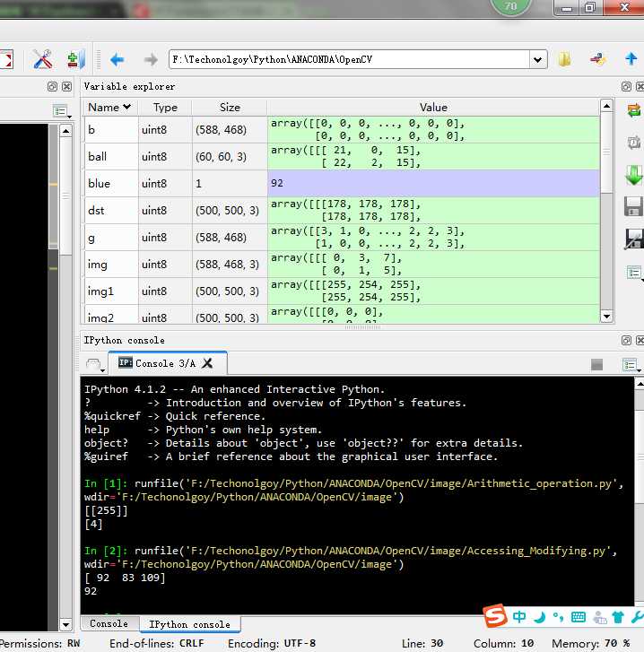
Task: Browse working directory folder icon
Action: (564, 59)
